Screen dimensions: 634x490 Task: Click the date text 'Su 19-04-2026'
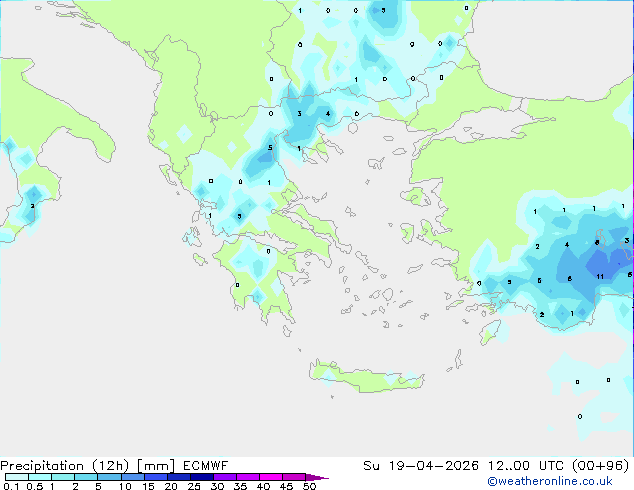coord(421,466)
